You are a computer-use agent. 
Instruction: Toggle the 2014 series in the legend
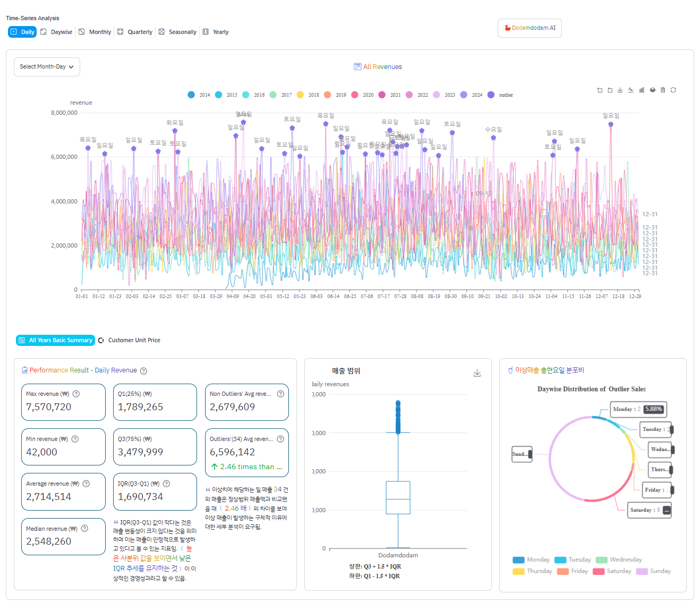pos(199,95)
